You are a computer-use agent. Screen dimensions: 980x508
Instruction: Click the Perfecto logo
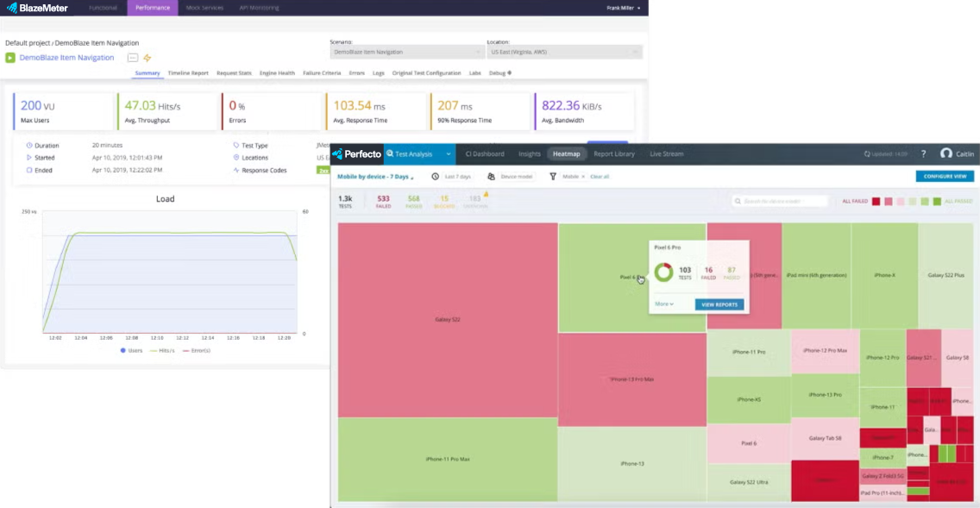357,154
